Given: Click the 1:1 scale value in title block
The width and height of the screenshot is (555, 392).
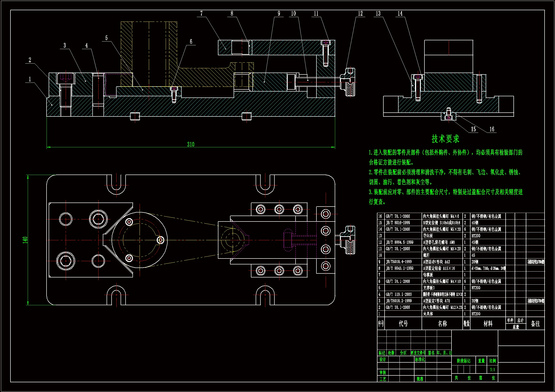Looking at the screenshot, I should 492,369.
